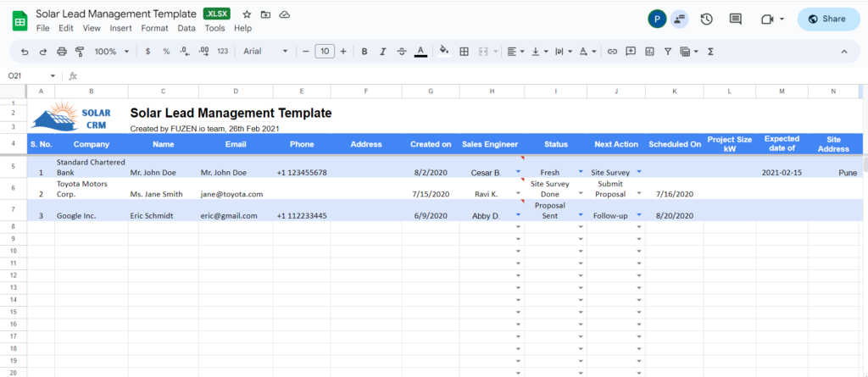
Task: Open the Functions sigma menu
Action: click(x=711, y=52)
